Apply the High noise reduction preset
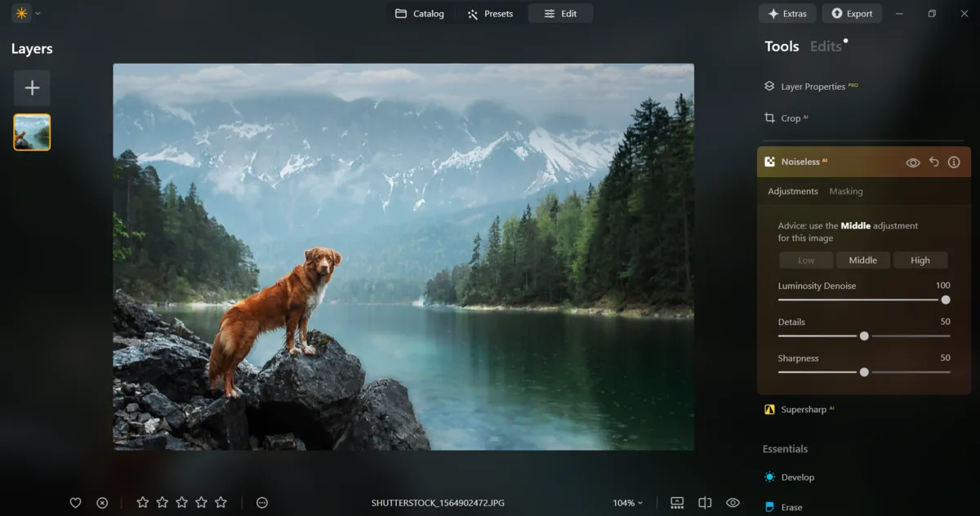Viewport: 980px width, 516px height. [920, 260]
